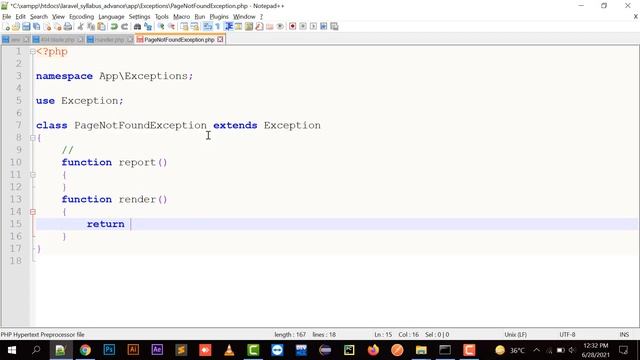Image resolution: width=640 pixels, height=360 pixels.
Task: Collapse the class body fold on line 8
Action: [33, 138]
